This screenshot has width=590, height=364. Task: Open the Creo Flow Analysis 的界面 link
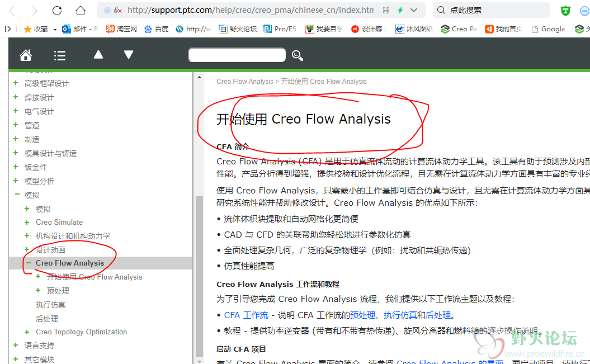[x=450, y=361]
